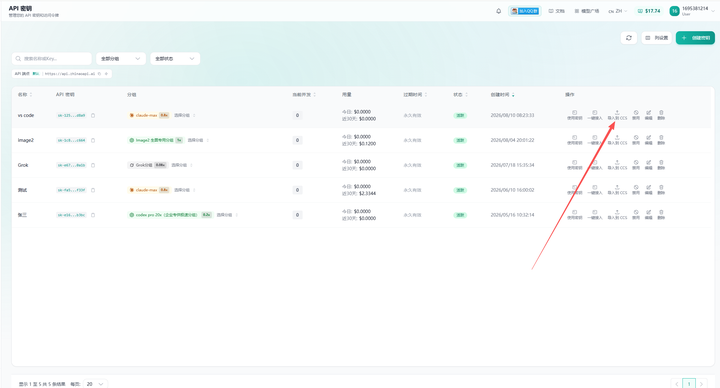This screenshot has width=720, height=388.
Task: Sort by current concurrency column
Action: tap(304, 95)
